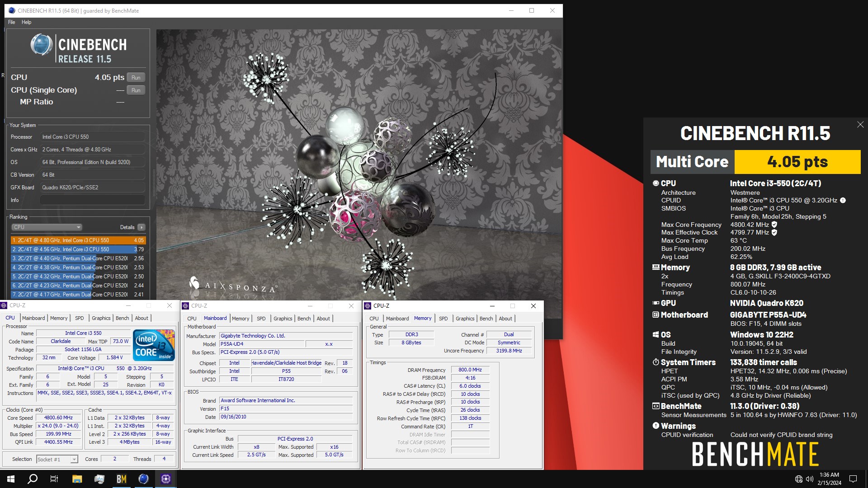Screen dimensions: 868x488
Task: Select About tab in third CPU-Z window
Action: pyautogui.click(x=505, y=319)
